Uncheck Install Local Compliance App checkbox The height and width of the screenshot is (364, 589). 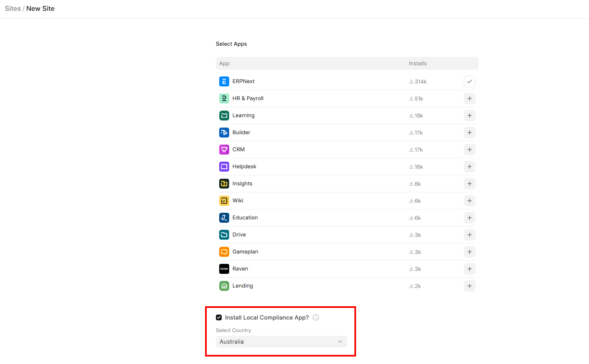pyautogui.click(x=219, y=317)
